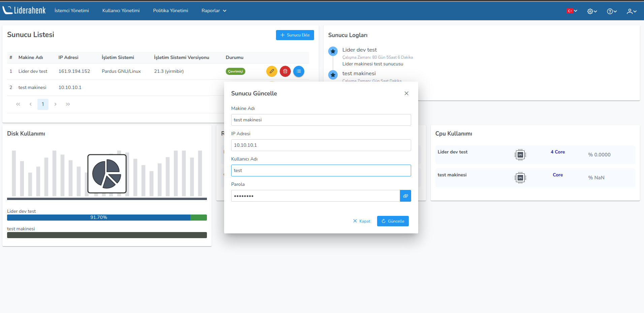Click the Liderahenk logo
The width and height of the screenshot is (644, 313).
tap(24, 10)
